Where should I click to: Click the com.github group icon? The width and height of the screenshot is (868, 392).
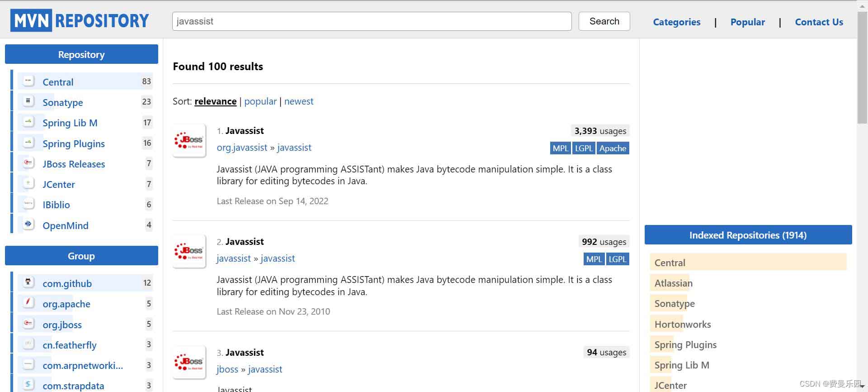[28, 282]
